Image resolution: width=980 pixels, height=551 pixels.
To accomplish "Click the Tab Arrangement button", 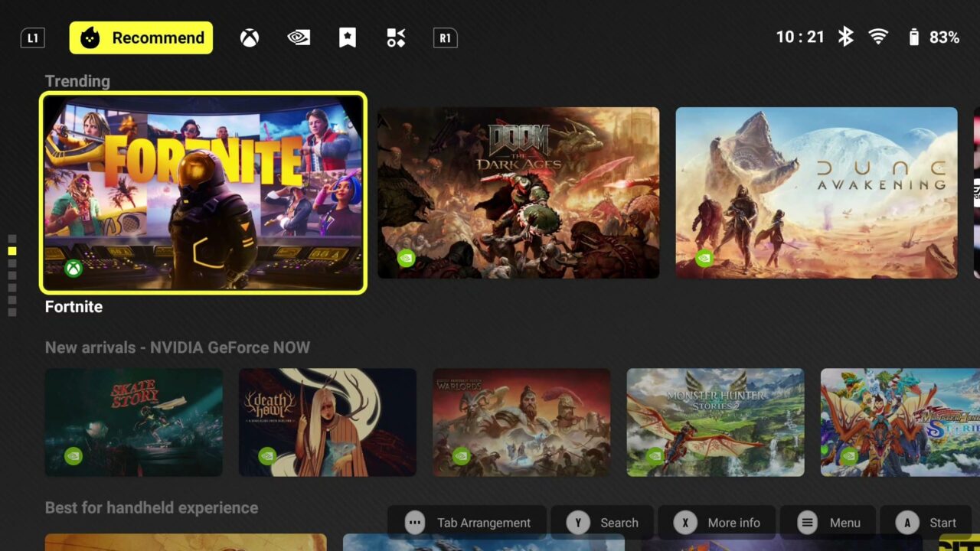I will pos(469,523).
